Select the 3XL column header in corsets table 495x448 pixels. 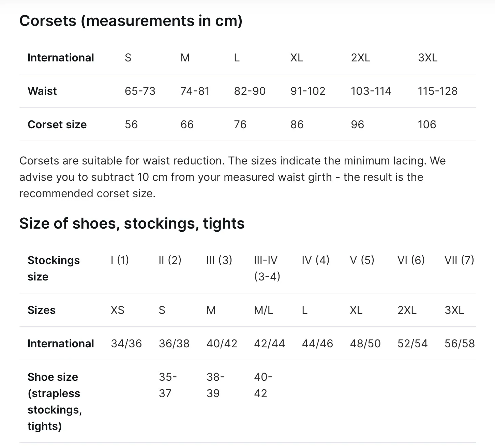tap(427, 58)
